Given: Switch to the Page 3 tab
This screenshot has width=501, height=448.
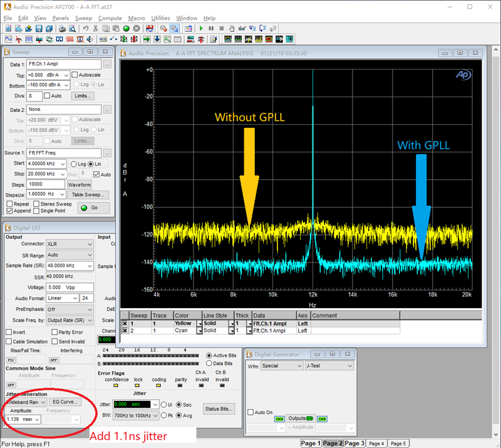Looking at the screenshot, I should pos(354,443).
